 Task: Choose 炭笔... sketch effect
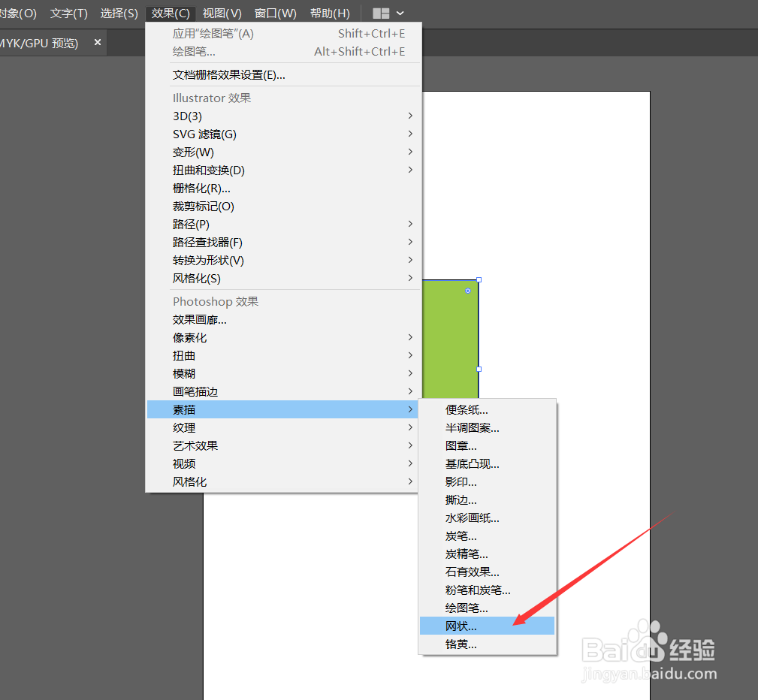(x=488, y=536)
